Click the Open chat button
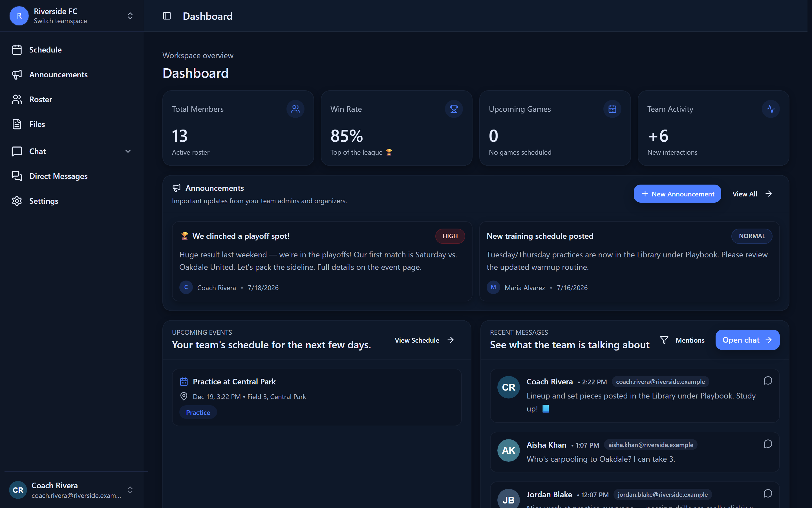 [x=747, y=340]
